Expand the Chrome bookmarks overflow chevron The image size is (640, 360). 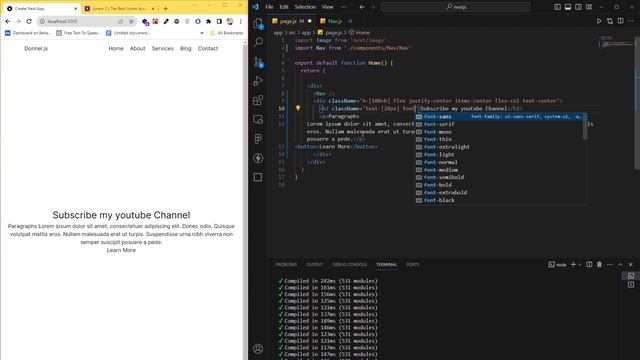202,33
